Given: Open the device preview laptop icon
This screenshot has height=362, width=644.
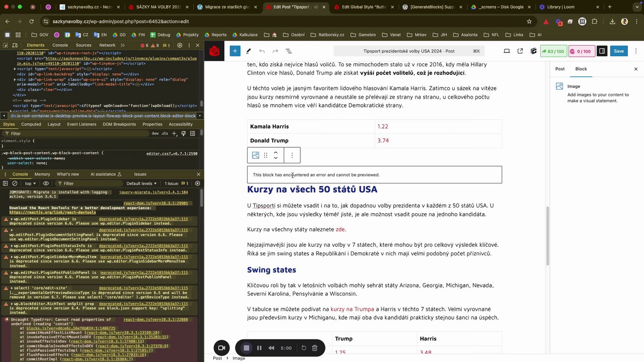Looking at the screenshot, I should coord(507,51).
